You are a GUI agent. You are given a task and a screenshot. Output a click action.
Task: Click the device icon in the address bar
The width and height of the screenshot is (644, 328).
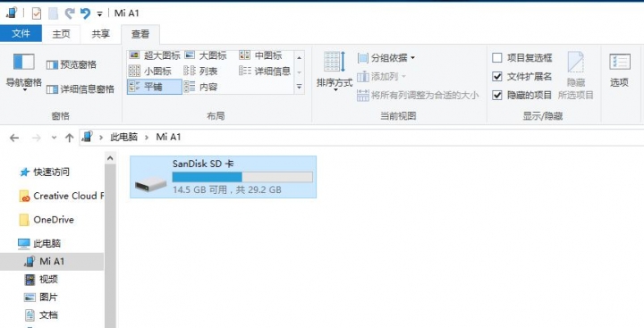(x=87, y=137)
